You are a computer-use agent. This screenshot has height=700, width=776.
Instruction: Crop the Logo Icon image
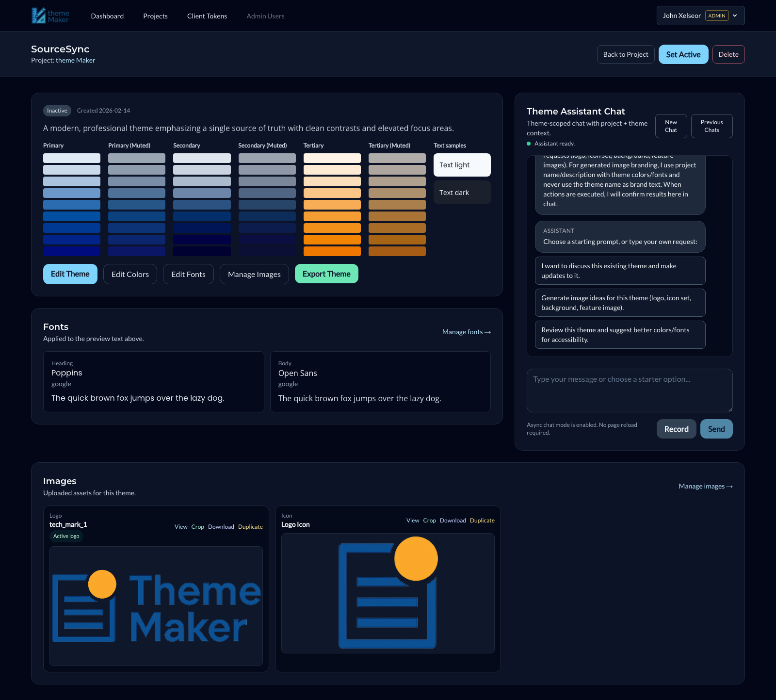[429, 521]
